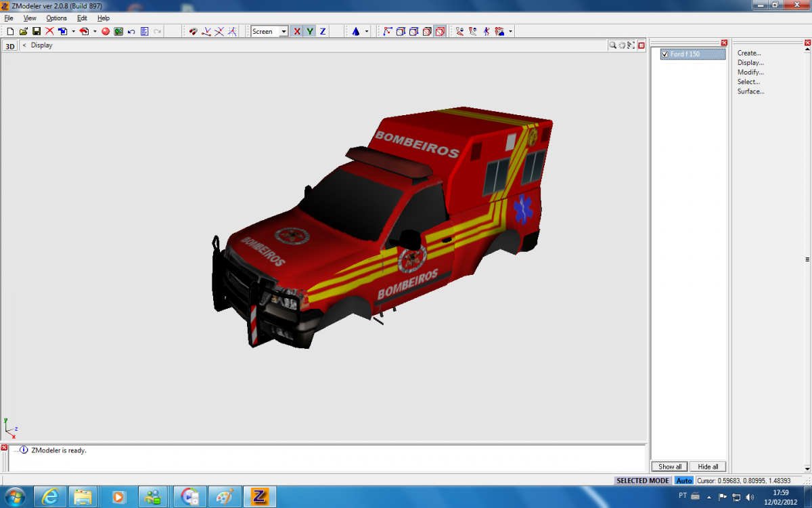Switch to edges editing level cube icon

401,31
